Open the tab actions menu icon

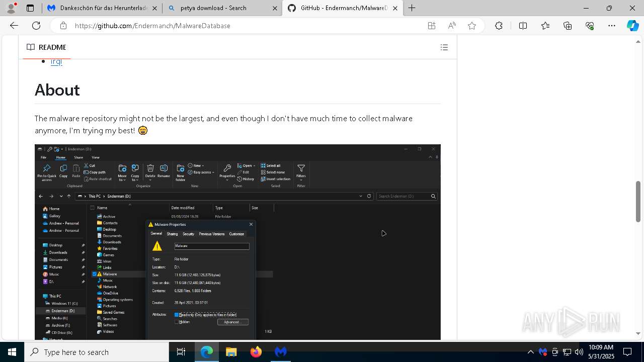30,8
